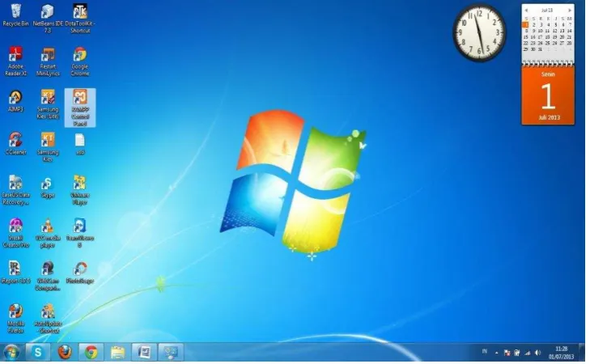Screen dimensions: 590x364
Task: Open the Samsung Kies desktop shortcut (not Lite)
Action: coord(48,147)
